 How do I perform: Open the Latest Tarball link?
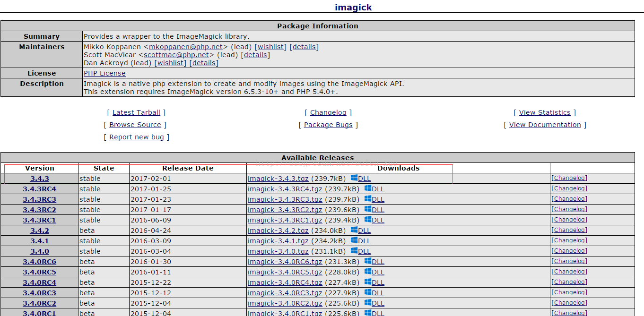coord(136,112)
